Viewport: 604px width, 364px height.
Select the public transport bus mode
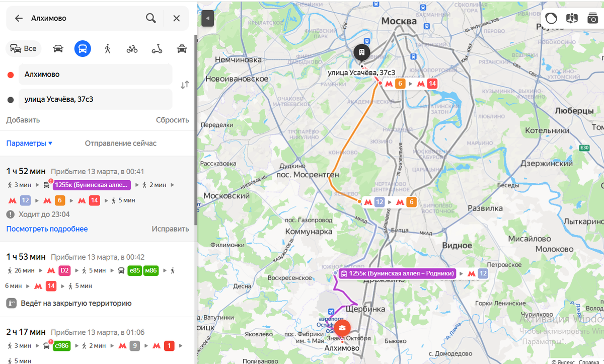click(83, 49)
